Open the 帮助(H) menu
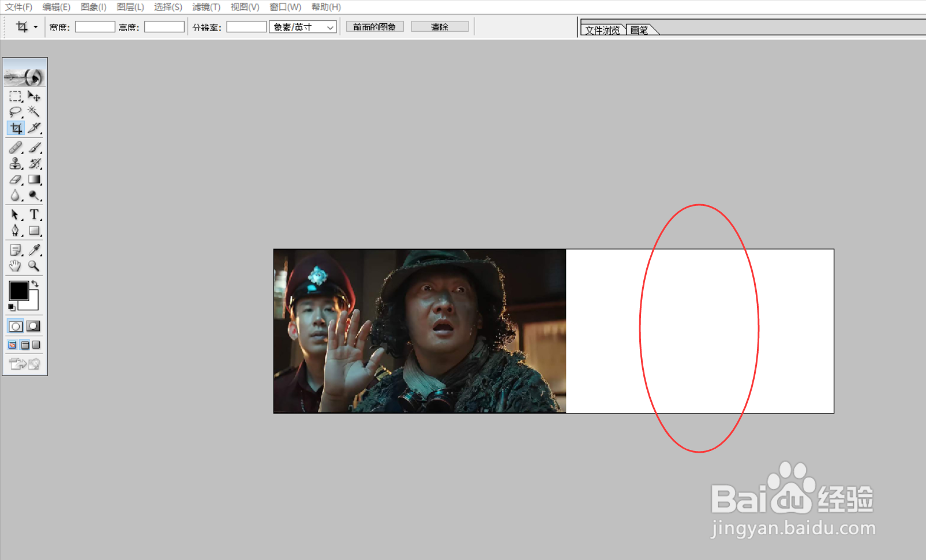This screenshot has height=560, width=926. 326,7
